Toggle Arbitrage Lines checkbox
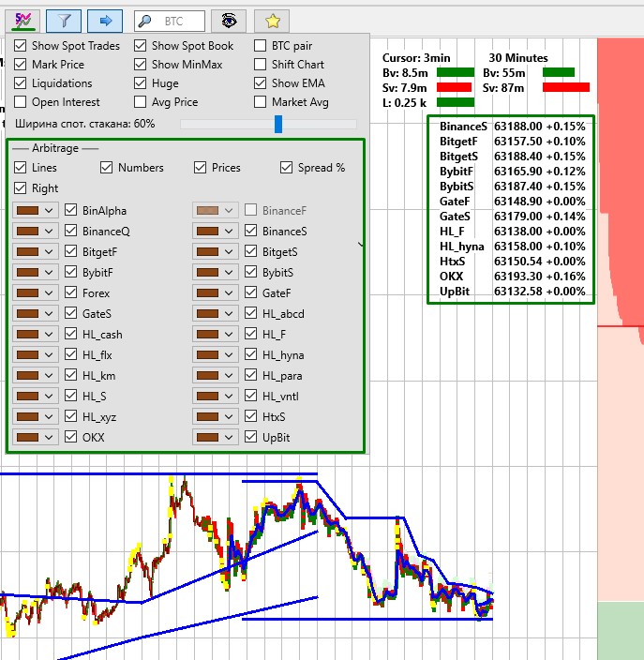Image resolution: width=644 pixels, height=660 pixels. [x=21, y=168]
